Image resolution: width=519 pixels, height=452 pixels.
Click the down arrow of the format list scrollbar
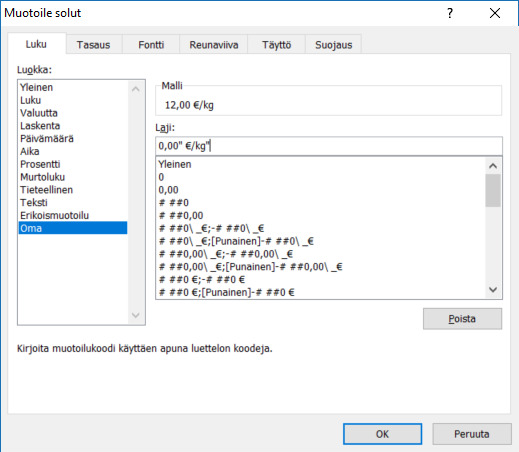tap(493, 289)
